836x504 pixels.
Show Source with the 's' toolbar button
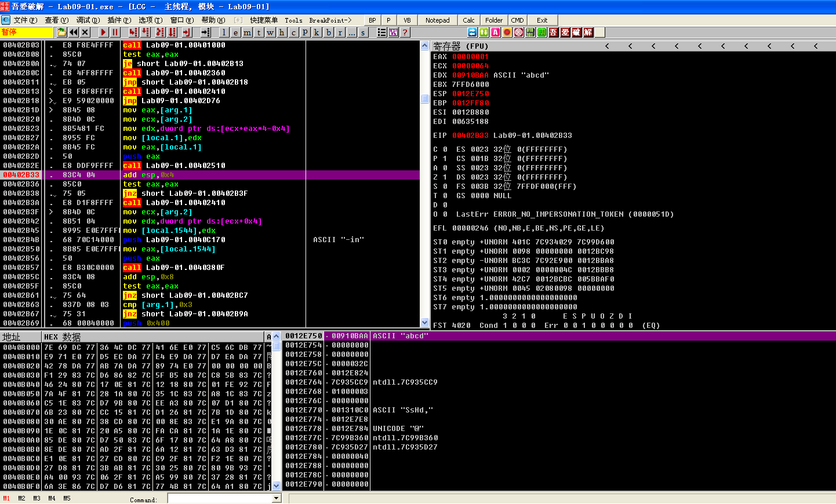[x=364, y=32]
